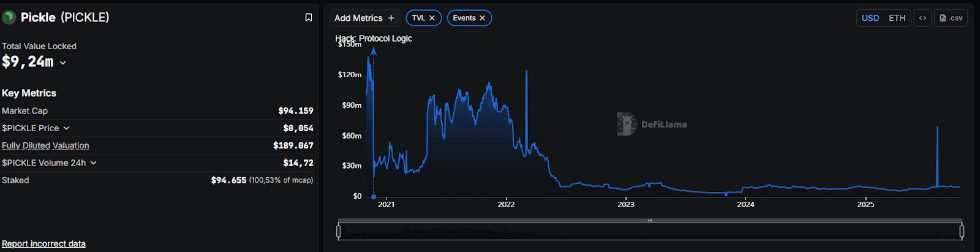Click the valuation value $189.867
This screenshot has width=980, height=252.
pos(293,146)
